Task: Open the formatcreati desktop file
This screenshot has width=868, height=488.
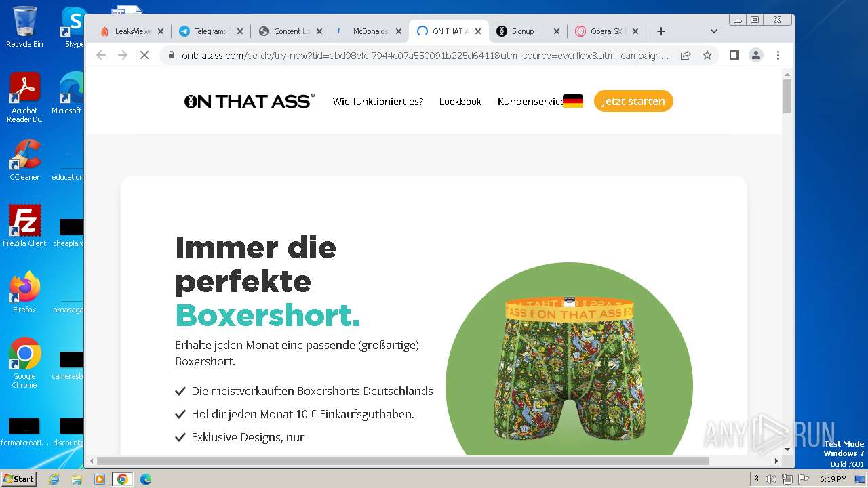Action: coord(24,432)
